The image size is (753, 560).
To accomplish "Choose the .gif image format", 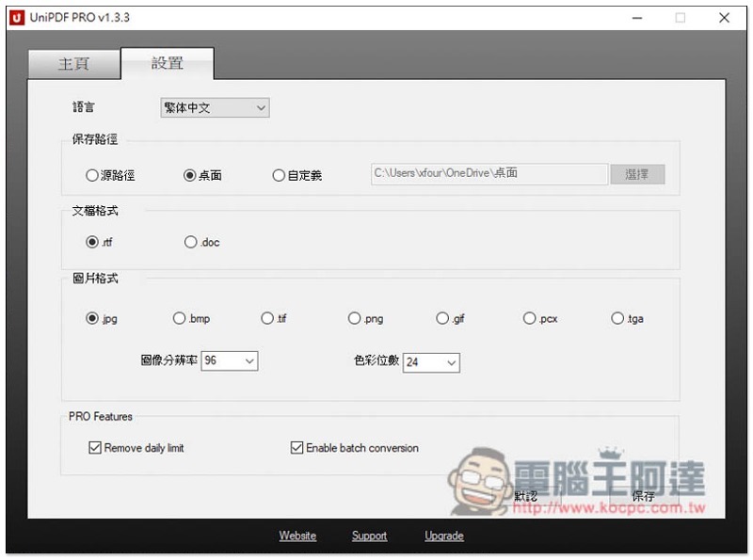I will 450,318.
